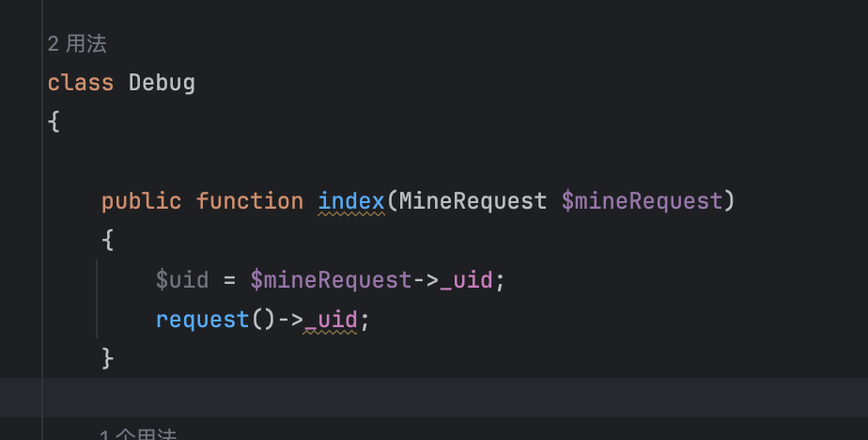Click the method opening brace
This screenshot has width=868, height=440.
click(108, 241)
